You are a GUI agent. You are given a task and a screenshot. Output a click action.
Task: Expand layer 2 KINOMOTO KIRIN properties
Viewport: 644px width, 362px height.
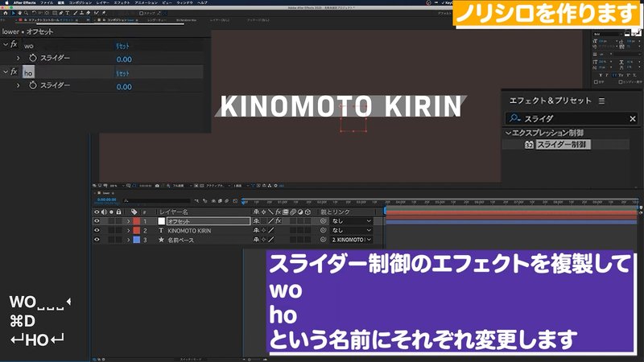coord(128,231)
